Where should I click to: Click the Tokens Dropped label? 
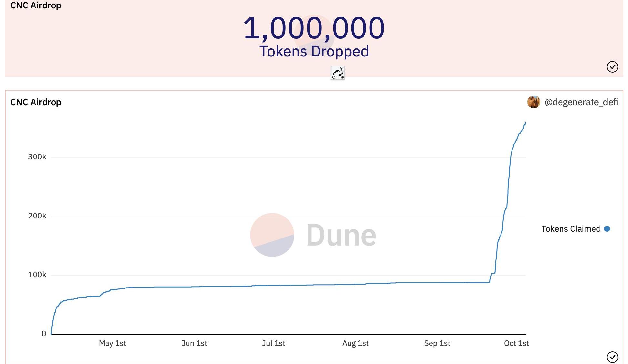(314, 52)
